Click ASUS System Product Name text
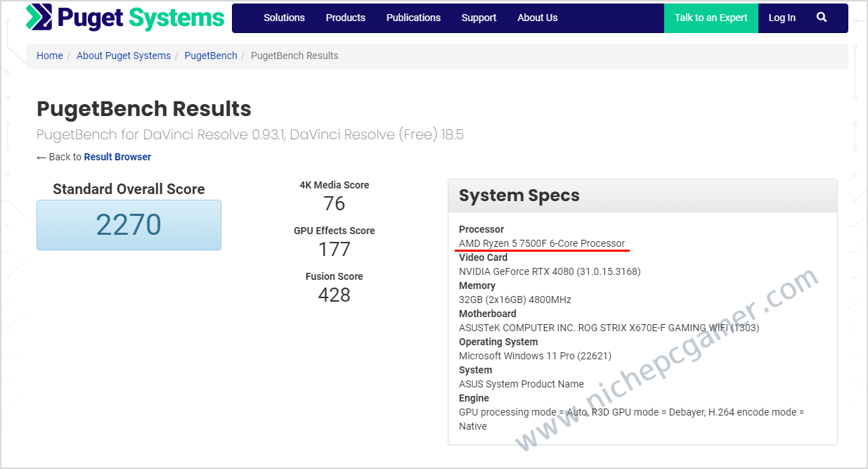868x469 pixels. [x=522, y=384]
